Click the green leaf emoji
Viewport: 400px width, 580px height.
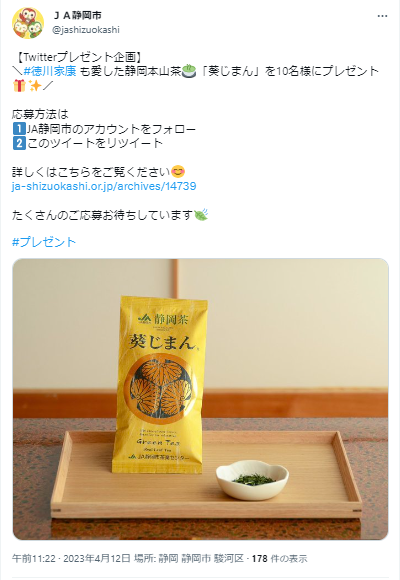[x=201, y=215]
